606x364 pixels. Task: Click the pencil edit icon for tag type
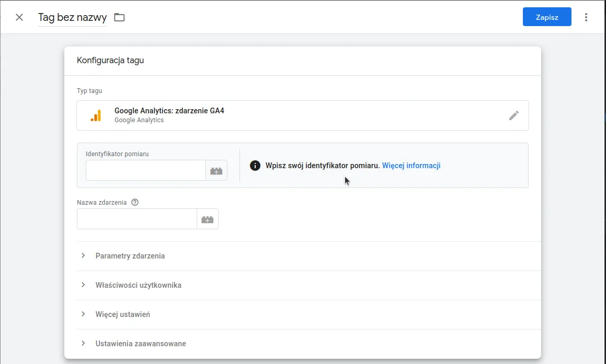pyautogui.click(x=513, y=115)
